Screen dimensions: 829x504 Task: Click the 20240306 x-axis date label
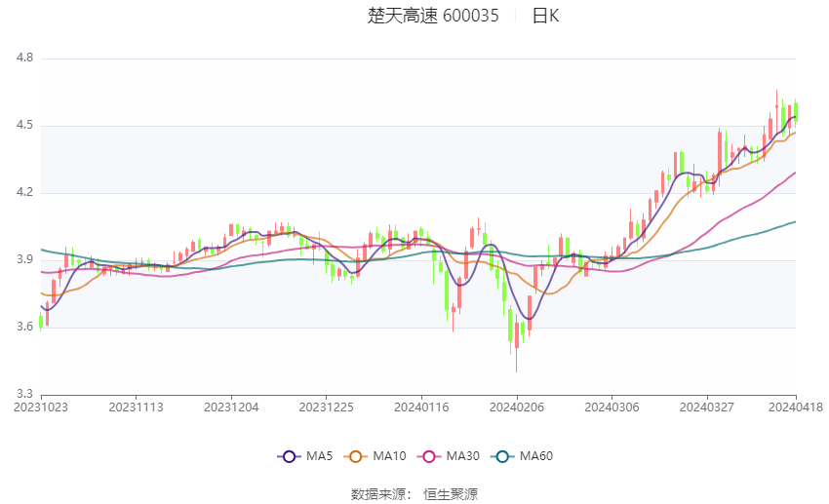(x=612, y=407)
